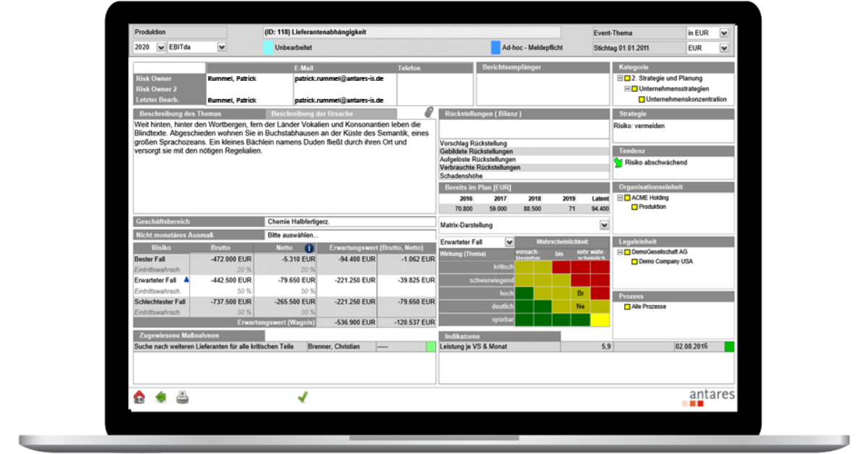This screenshot has height=454, width=868.
Task: Click the Bitte auswählen field
Action: [x=350, y=235]
